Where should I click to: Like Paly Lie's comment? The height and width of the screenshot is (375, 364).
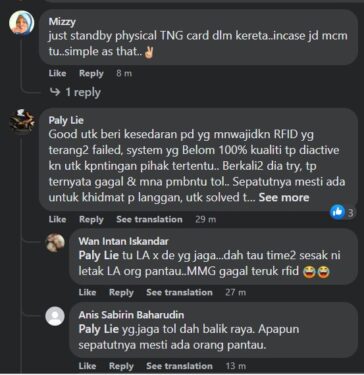57,219
